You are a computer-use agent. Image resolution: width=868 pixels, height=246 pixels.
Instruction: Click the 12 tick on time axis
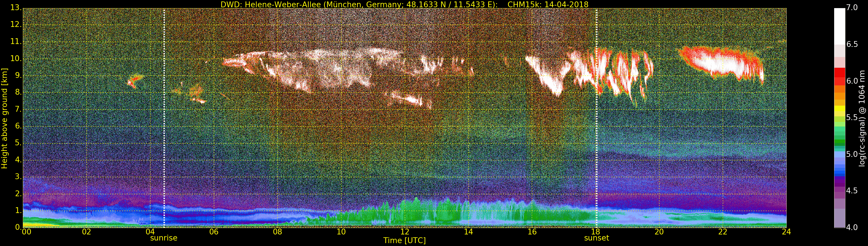click(405, 232)
